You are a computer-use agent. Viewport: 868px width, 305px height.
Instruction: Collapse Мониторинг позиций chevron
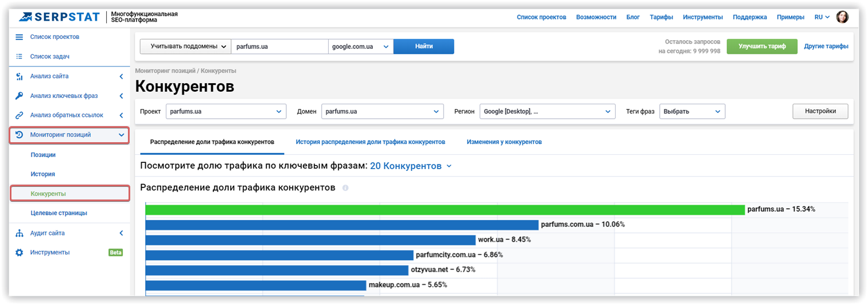121,135
